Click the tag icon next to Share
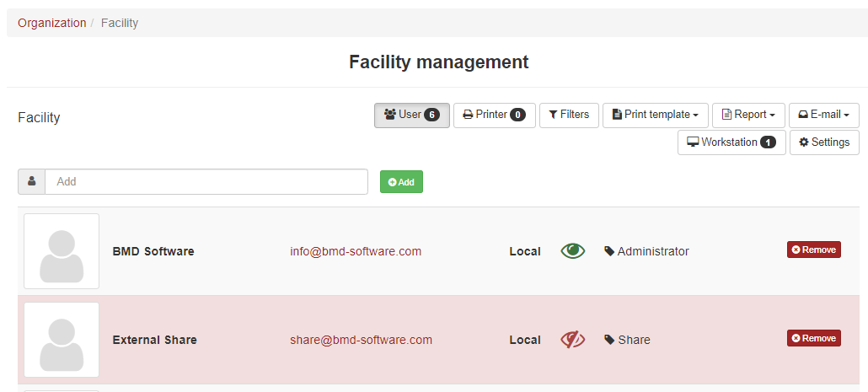The width and height of the screenshot is (868, 392). [609, 340]
